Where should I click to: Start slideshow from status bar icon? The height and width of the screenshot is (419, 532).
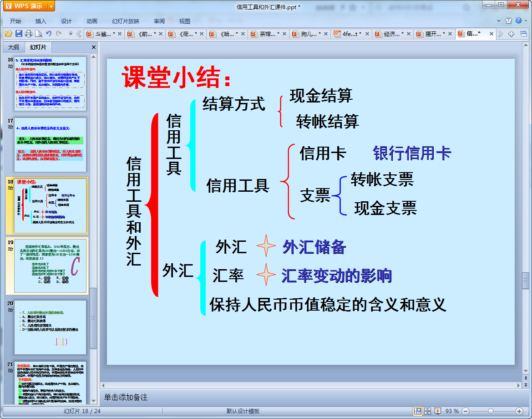[x=437, y=411]
